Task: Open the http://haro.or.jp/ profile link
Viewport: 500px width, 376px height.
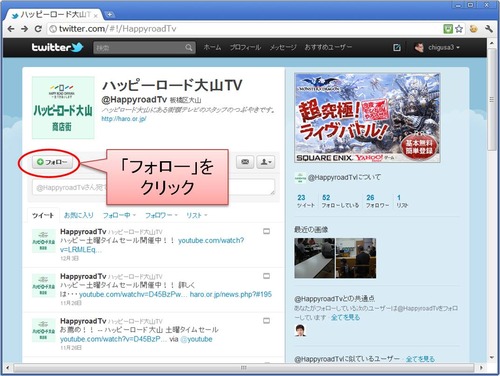Action: (x=124, y=119)
